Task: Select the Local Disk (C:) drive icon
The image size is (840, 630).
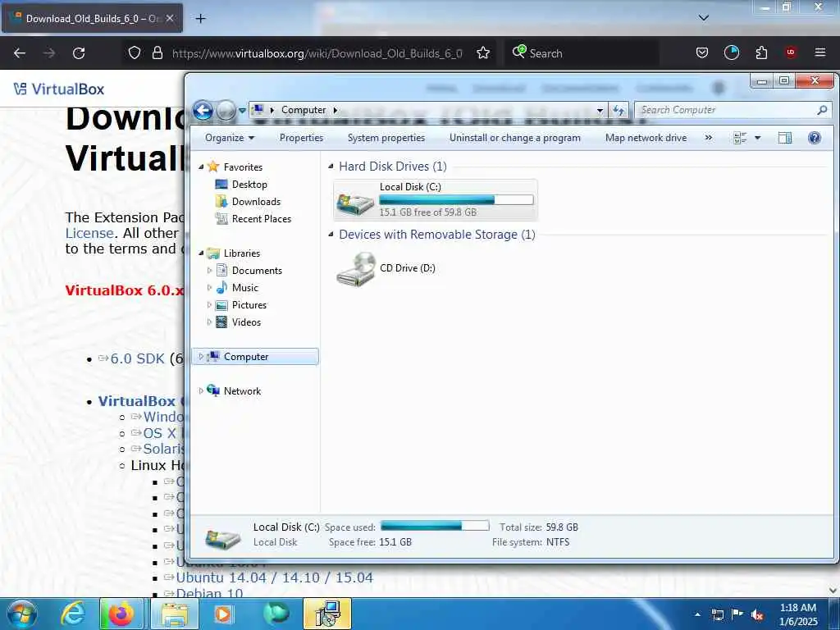Action: 354,203
